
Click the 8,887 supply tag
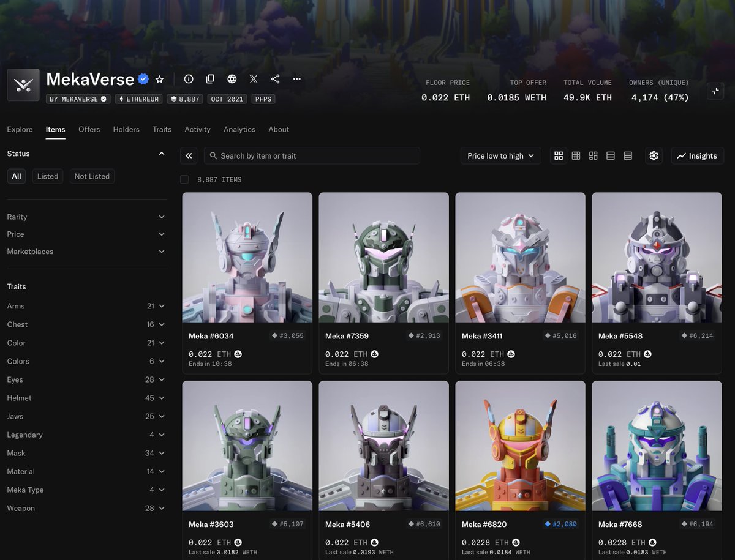pyautogui.click(x=185, y=99)
